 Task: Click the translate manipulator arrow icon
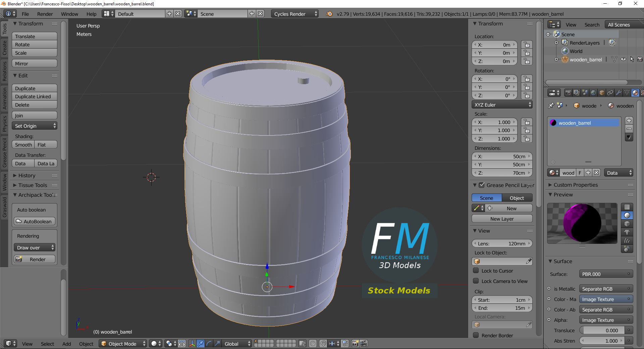coord(201,344)
